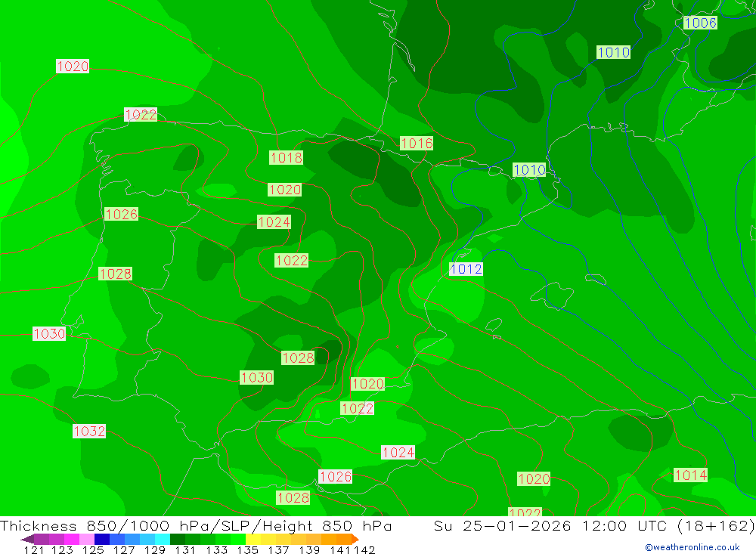Pick the light pink legend swatch
The width and height of the screenshot is (756, 554).
tap(87, 539)
